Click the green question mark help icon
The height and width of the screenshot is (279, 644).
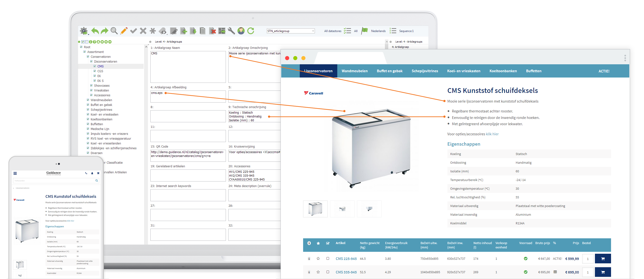point(95,42)
